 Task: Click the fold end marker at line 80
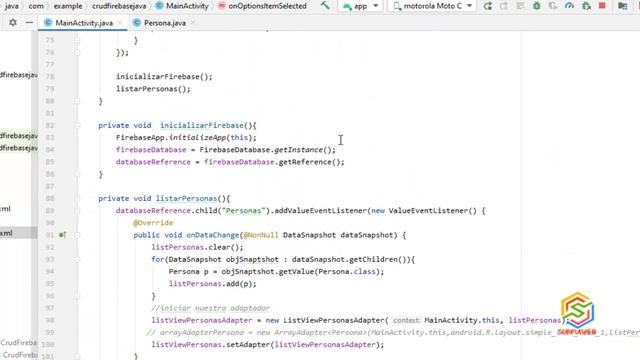pyautogui.click(x=77, y=101)
